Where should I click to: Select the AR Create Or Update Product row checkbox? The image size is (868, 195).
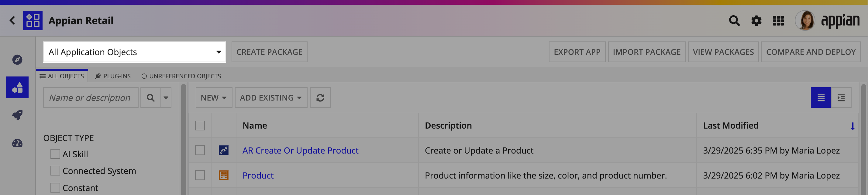point(200,151)
